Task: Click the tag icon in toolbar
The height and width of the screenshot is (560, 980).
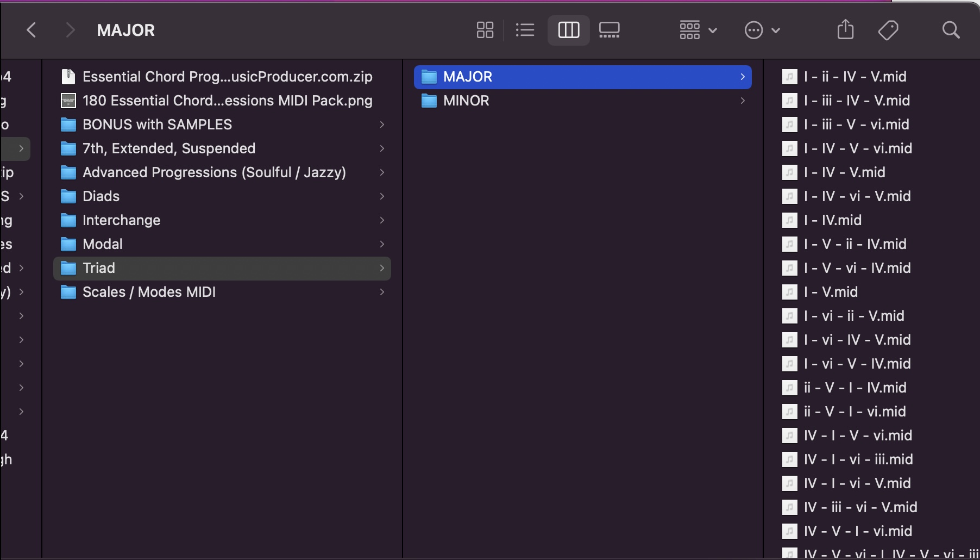Action: click(888, 30)
